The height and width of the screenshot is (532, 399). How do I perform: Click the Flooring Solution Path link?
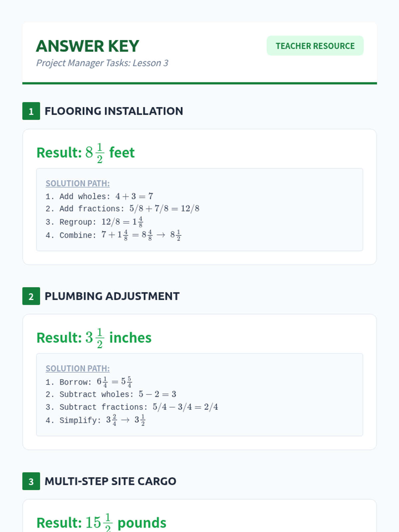[77, 183]
